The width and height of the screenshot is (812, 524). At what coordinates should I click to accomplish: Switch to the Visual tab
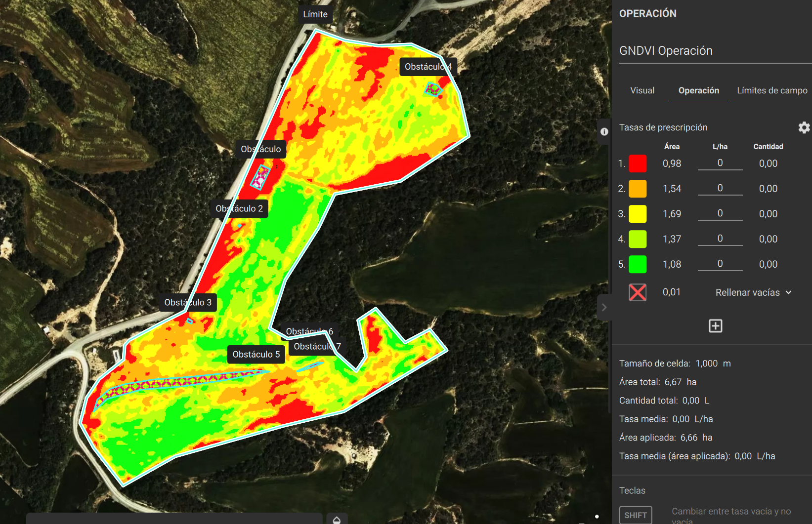pos(642,90)
